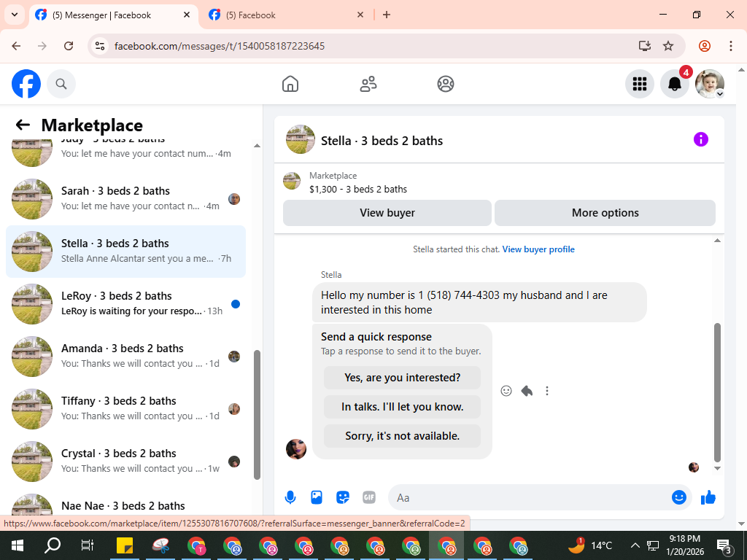
Task: Open the Sarah · 3 beds 2 baths conversation
Action: click(x=125, y=199)
